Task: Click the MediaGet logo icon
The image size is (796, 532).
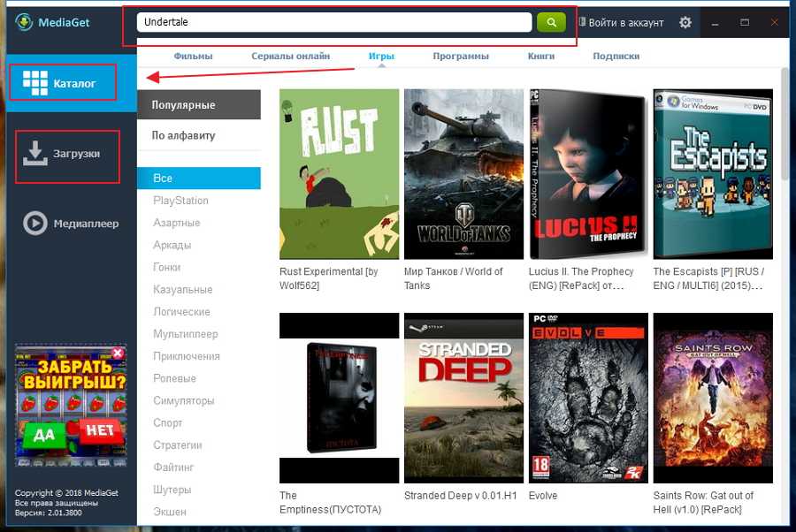Action: (x=23, y=22)
